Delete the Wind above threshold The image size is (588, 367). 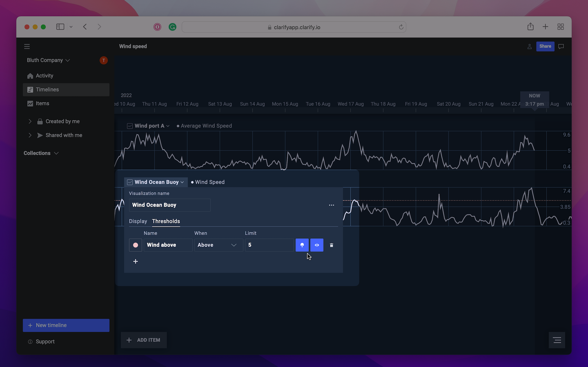coord(331,245)
